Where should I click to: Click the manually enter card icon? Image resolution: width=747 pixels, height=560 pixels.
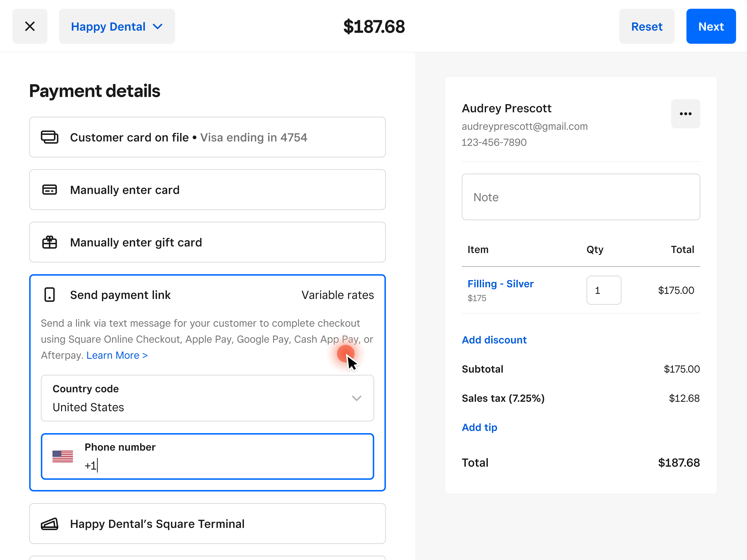point(50,190)
